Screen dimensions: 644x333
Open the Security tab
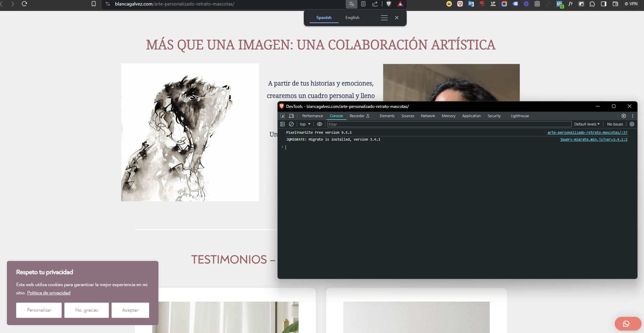point(494,116)
